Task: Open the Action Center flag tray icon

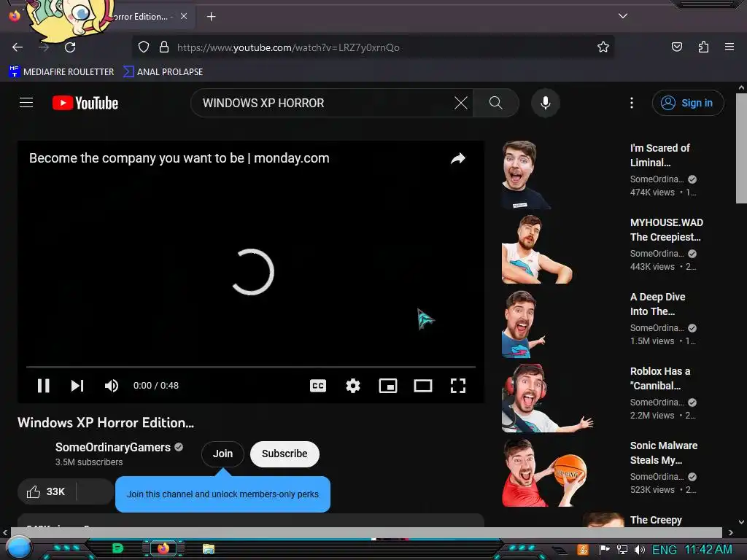Action: click(x=604, y=550)
